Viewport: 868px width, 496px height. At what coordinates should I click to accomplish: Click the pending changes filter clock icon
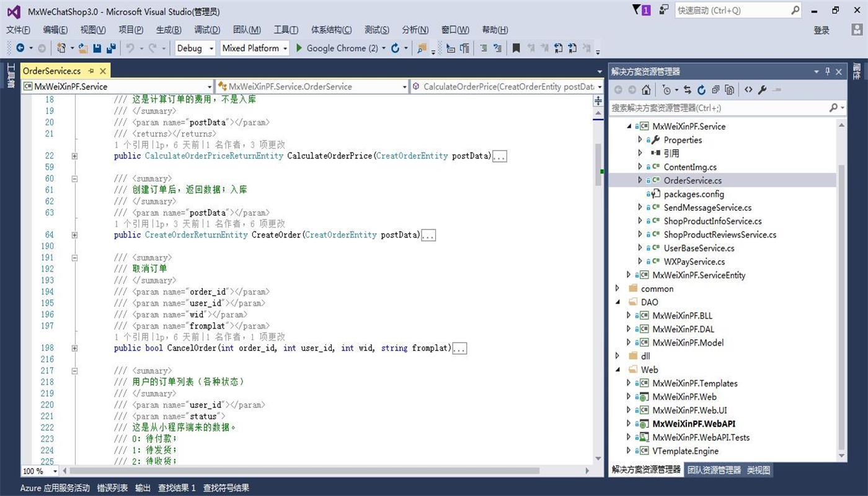666,90
